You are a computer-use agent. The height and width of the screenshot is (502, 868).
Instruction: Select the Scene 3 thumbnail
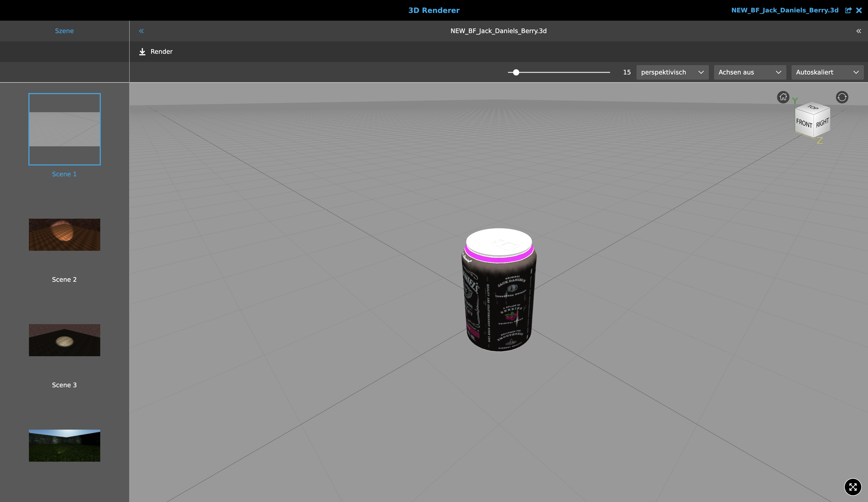(64, 340)
